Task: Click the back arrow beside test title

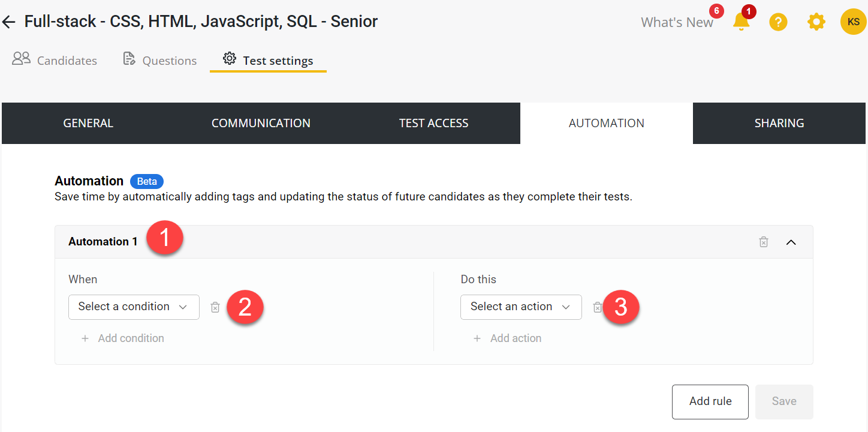Action: click(x=8, y=22)
